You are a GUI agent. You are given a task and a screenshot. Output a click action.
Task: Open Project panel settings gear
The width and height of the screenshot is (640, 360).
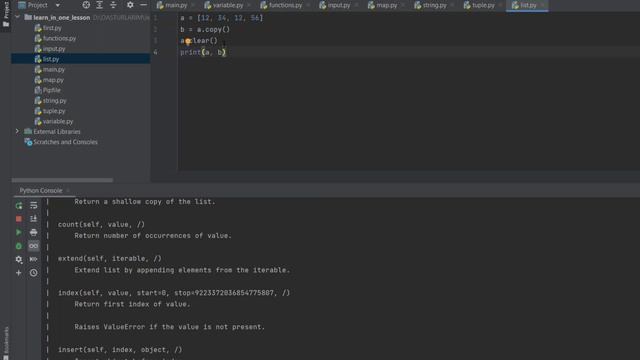(130, 5)
